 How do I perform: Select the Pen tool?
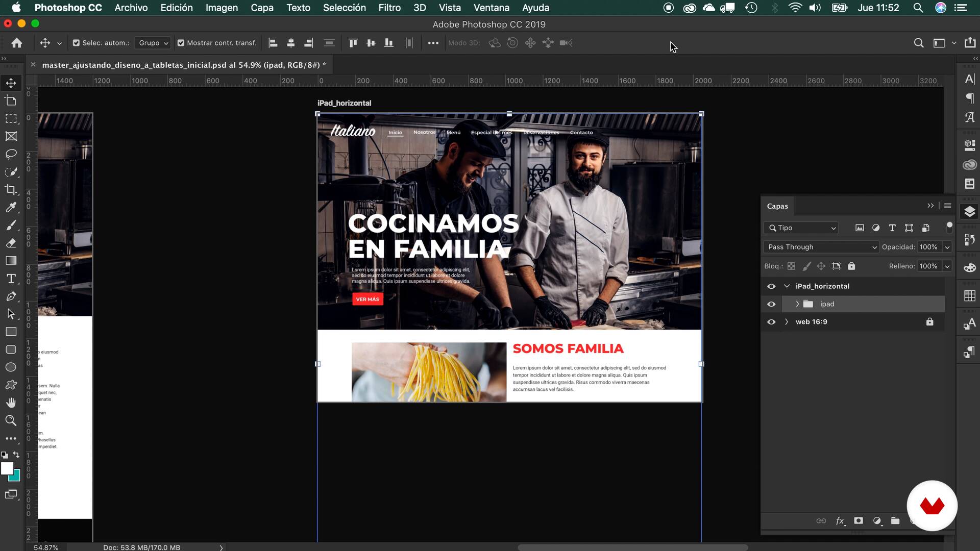click(x=11, y=296)
